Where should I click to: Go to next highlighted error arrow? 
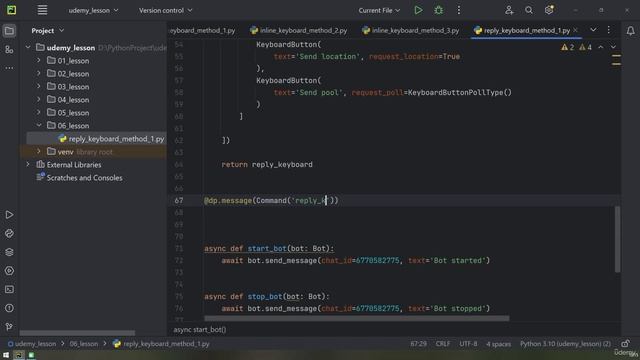point(613,47)
